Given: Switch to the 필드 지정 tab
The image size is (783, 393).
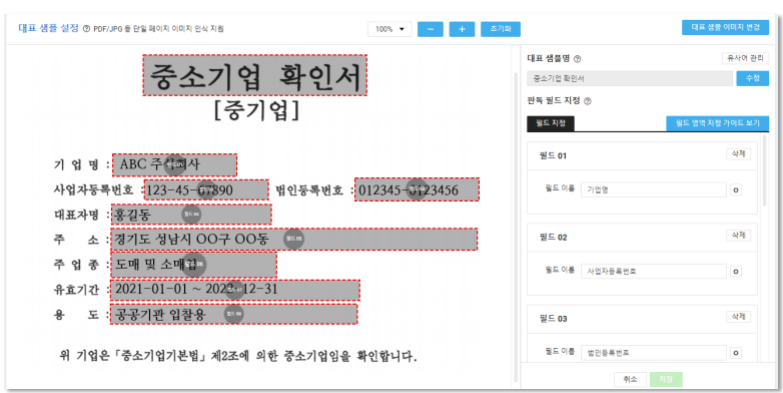Looking at the screenshot, I should pos(550,123).
